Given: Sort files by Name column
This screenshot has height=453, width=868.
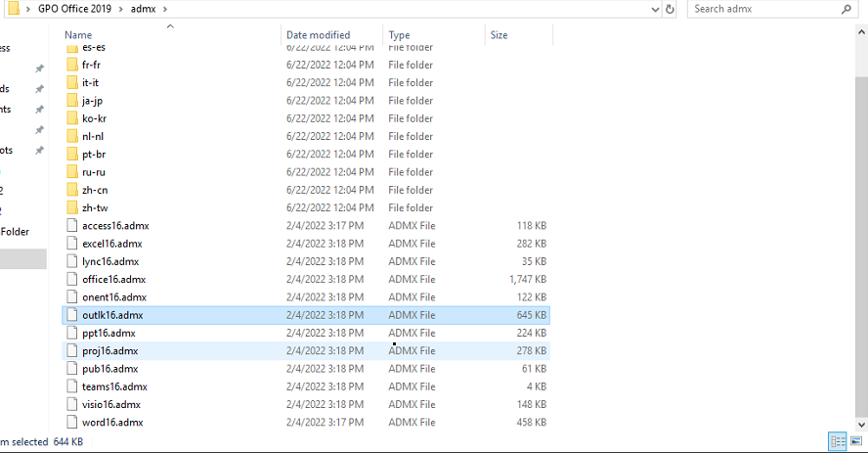Looking at the screenshot, I should tap(78, 35).
